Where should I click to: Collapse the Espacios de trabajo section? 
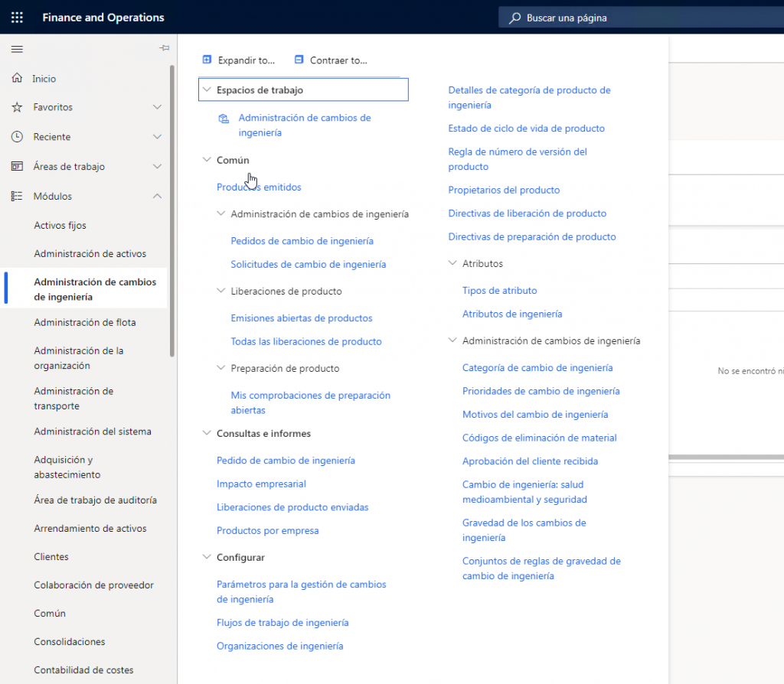(x=206, y=90)
